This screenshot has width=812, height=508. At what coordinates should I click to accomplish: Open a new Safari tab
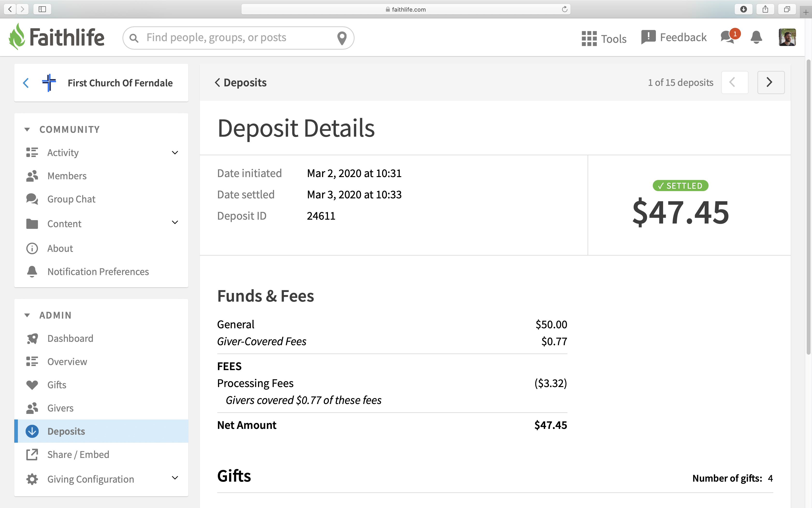[x=806, y=13]
